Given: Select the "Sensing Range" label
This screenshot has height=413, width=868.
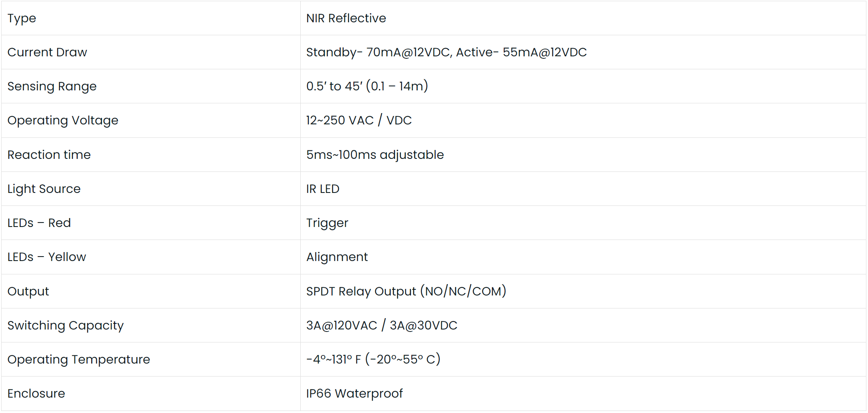Looking at the screenshot, I should pyautogui.click(x=52, y=86).
